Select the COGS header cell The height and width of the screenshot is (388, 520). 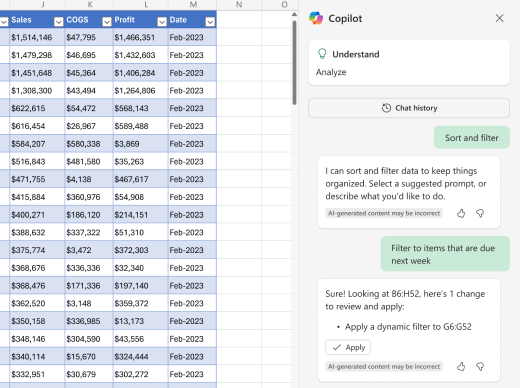89,20
